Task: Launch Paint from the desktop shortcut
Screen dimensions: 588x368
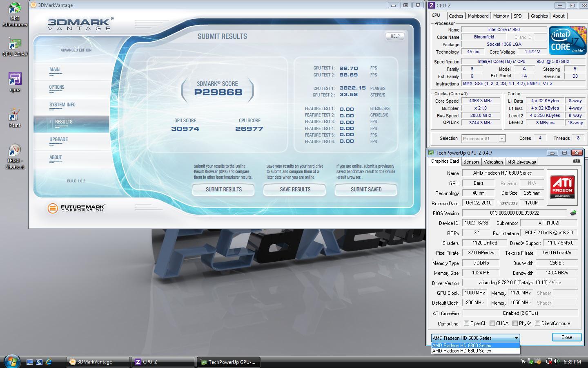Action: (x=15, y=118)
